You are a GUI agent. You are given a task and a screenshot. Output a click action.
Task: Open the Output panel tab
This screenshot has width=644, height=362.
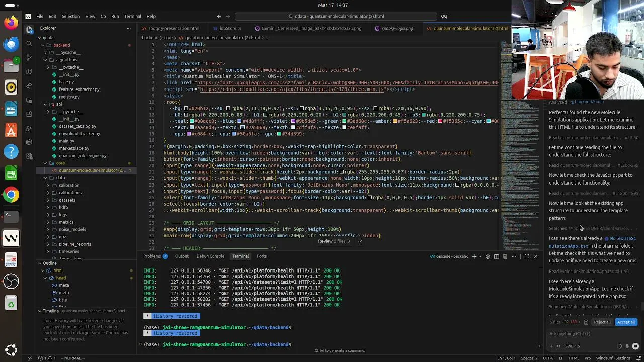[x=182, y=256]
